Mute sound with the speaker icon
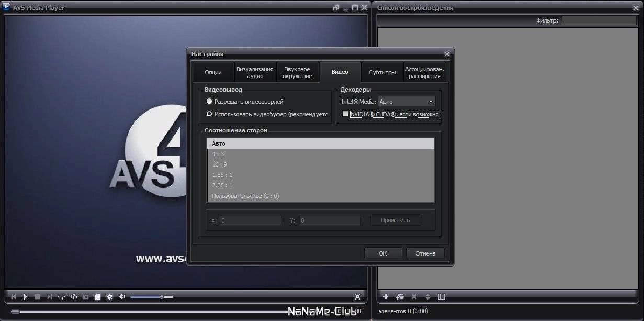Image resolution: width=644 pixels, height=321 pixels. [x=122, y=297]
